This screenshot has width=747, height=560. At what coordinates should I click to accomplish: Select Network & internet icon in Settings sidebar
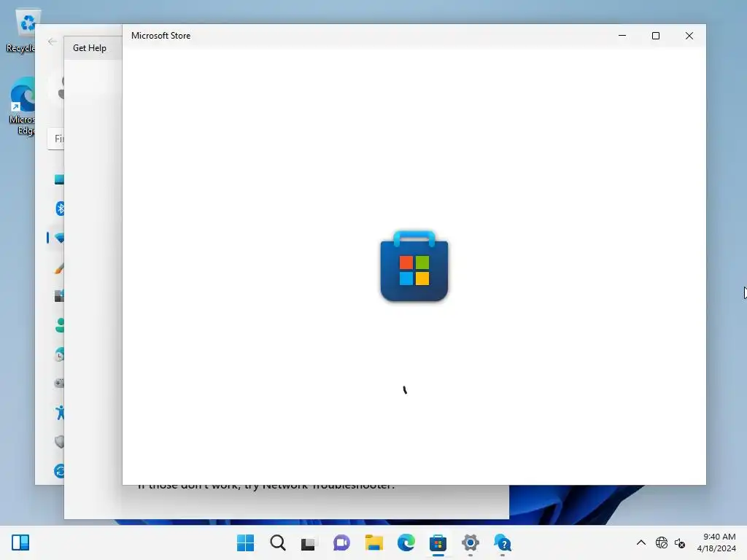point(59,238)
